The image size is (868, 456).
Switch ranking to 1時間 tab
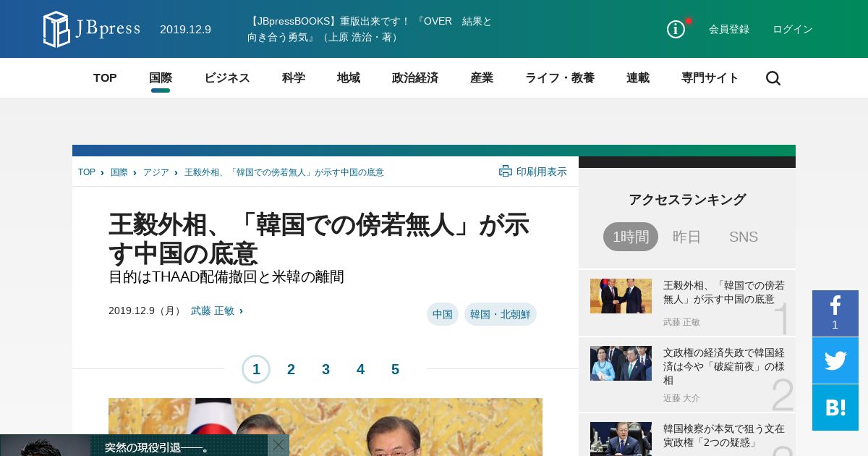pos(631,237)
